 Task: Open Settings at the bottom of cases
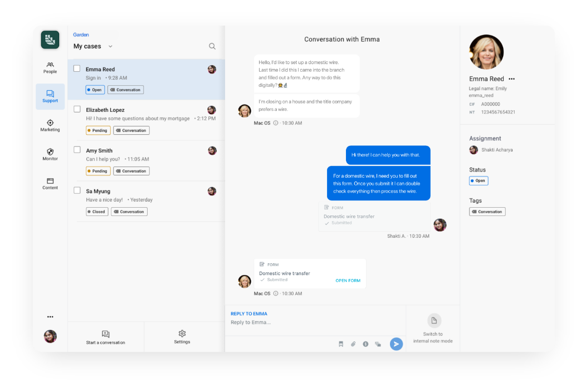coord(182,337)
